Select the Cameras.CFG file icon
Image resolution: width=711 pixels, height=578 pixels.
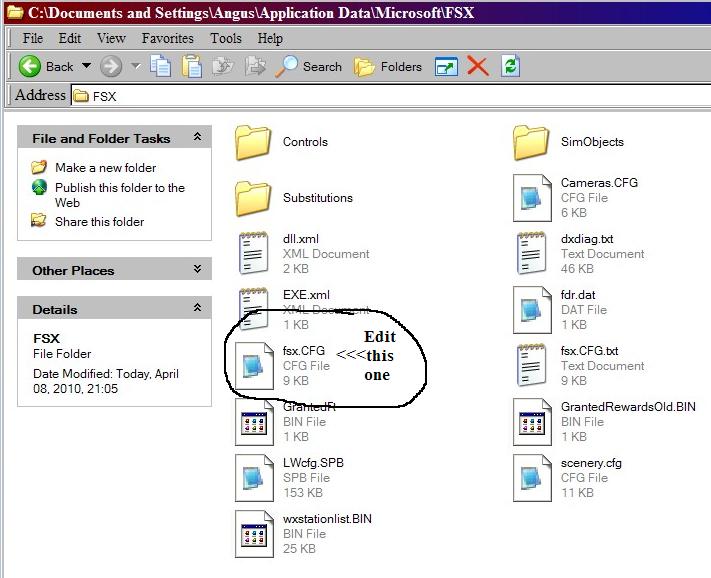531,197
